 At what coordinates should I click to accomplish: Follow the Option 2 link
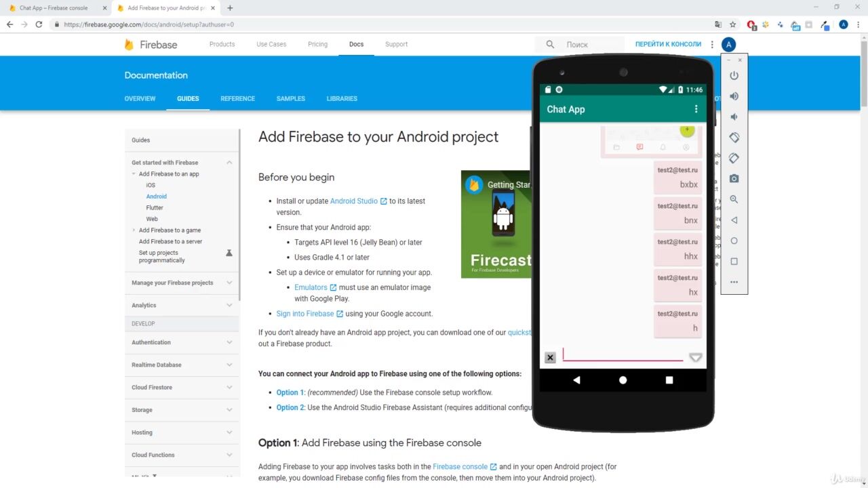pos(290,407)
